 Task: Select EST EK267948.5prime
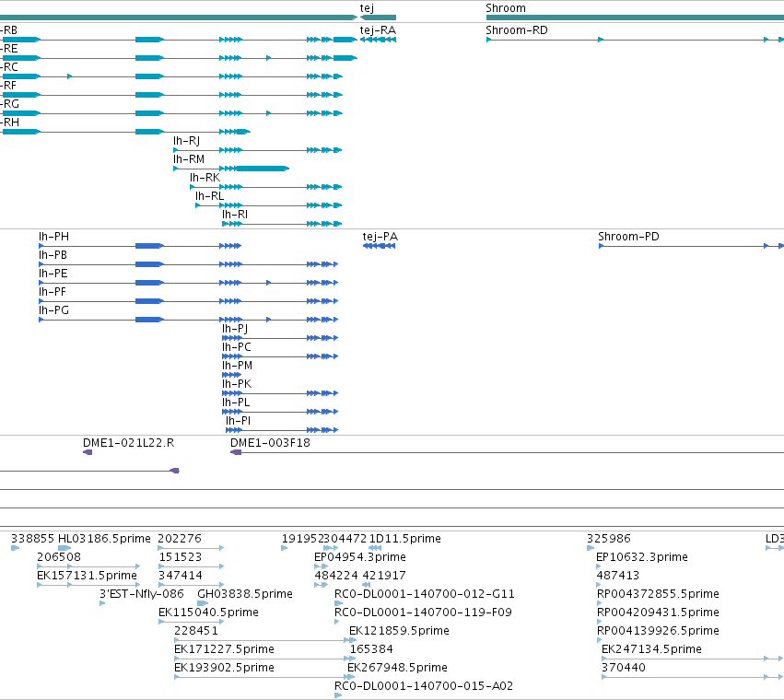[397, 668]
